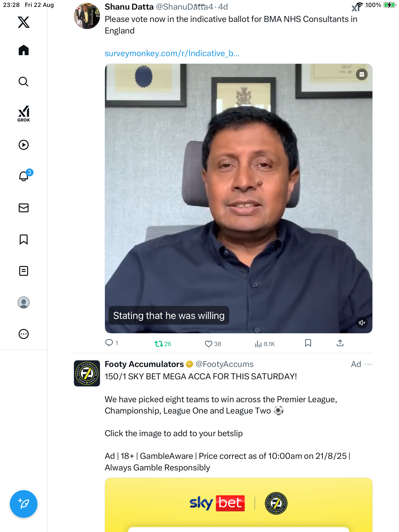Like Shanu Datta's post
Viewport: 399px width, 532px height.
(x=209, y=344)
